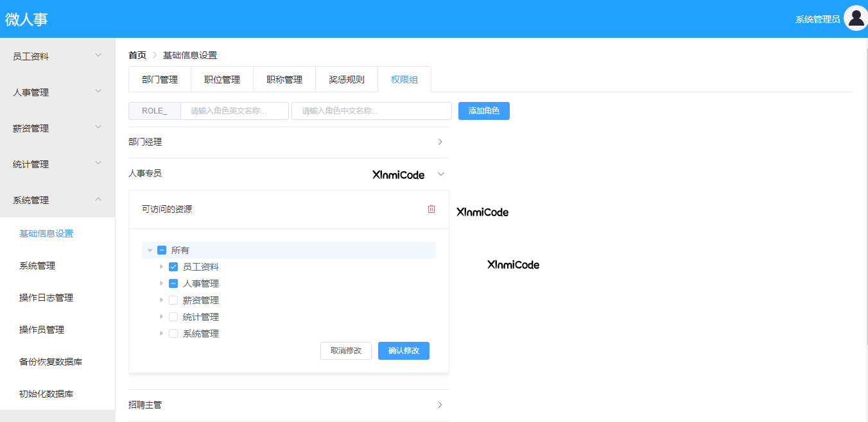Expand the 招聘主管 role panel arrow

point(440,405)
